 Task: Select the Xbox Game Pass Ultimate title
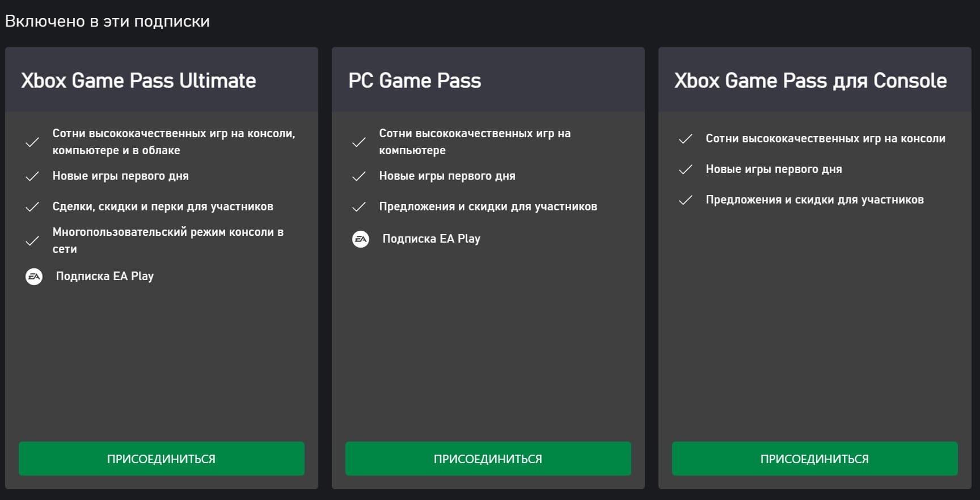click(x=138, y=80)
